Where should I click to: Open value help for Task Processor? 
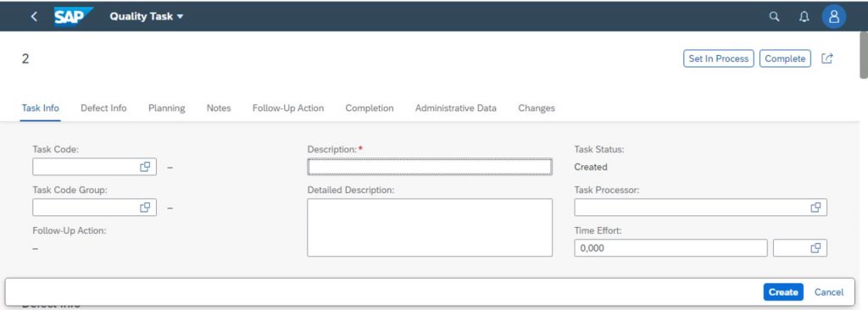coord(815,207)
